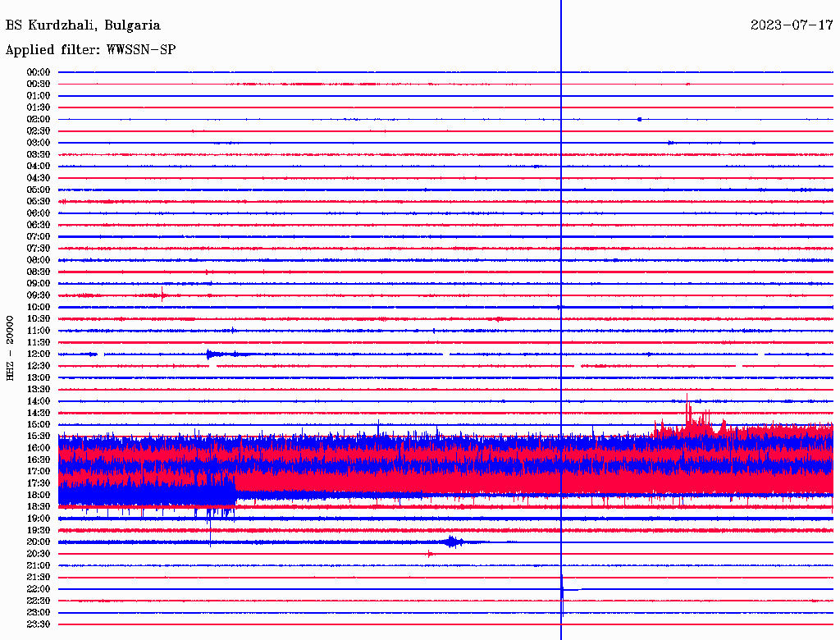This screenshot has width=840, height=640.
Task: Click the 03:00 time label
Action: (39, 143)
